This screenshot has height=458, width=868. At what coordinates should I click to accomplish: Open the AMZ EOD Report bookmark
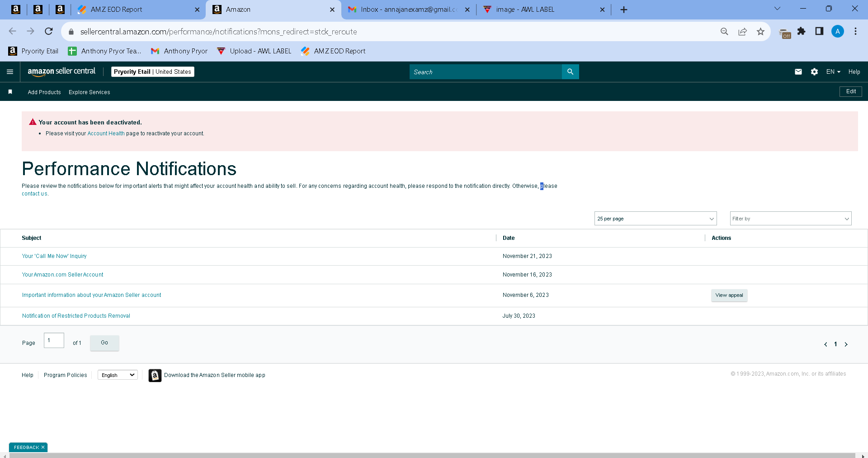click(333, 51)
